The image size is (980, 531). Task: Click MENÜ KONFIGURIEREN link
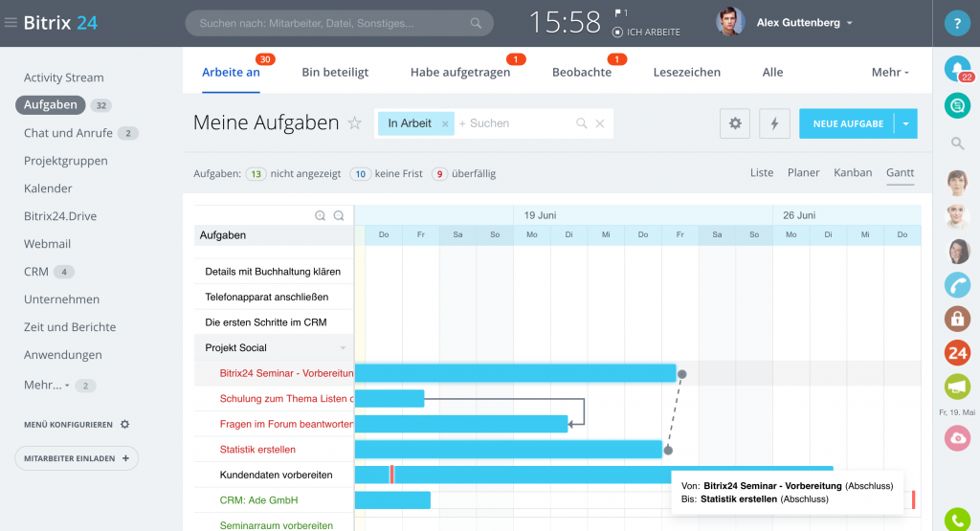pyautogui.click(x=68, y=425)
